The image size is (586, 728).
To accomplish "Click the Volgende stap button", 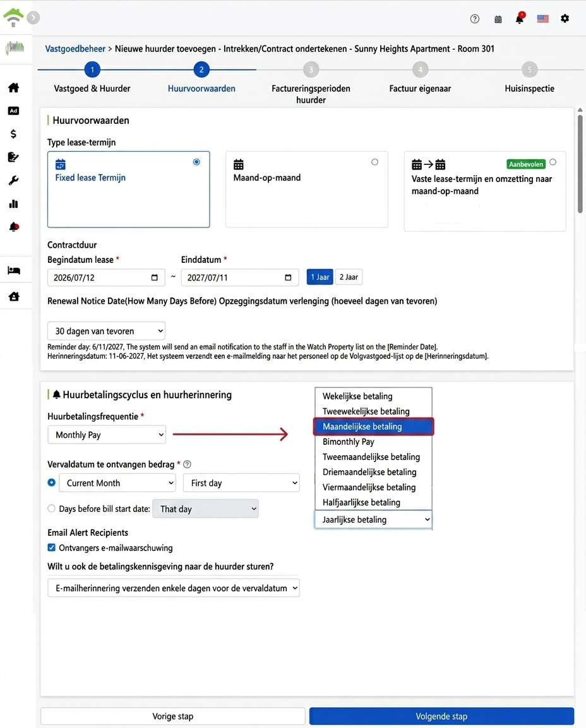I will (441, 716).
